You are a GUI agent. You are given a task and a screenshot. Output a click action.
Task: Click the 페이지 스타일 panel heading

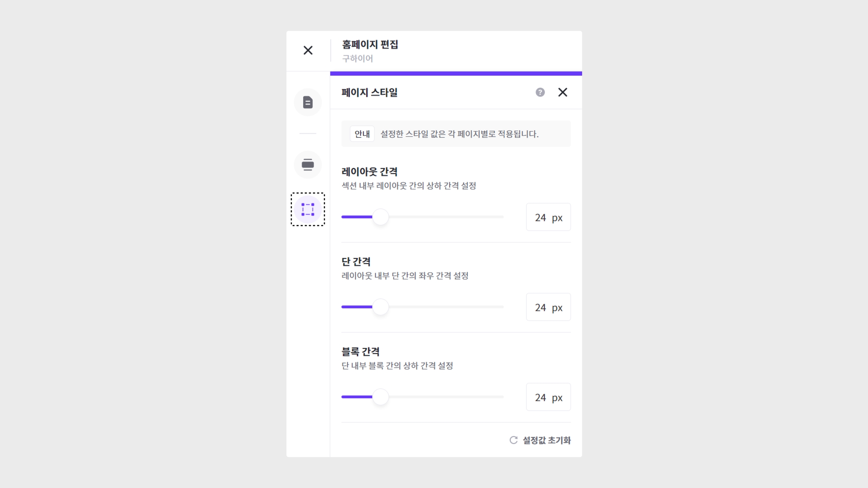(x=369, y=93)
